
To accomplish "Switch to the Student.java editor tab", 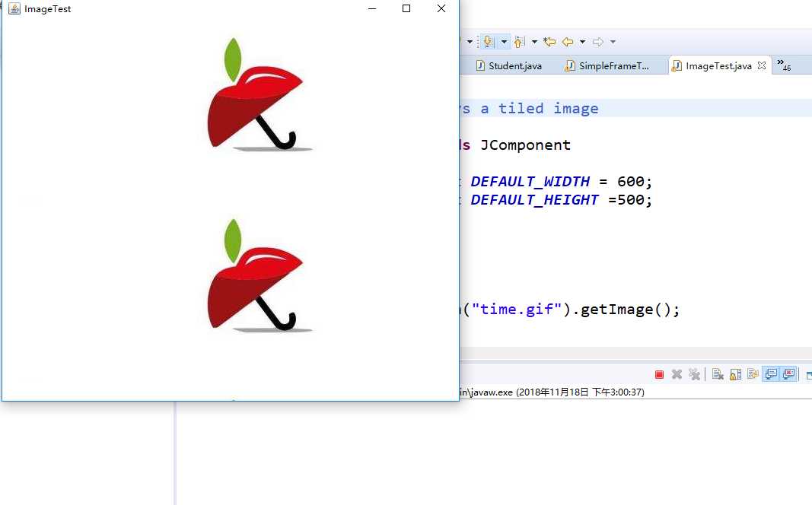I will point(509,65).
